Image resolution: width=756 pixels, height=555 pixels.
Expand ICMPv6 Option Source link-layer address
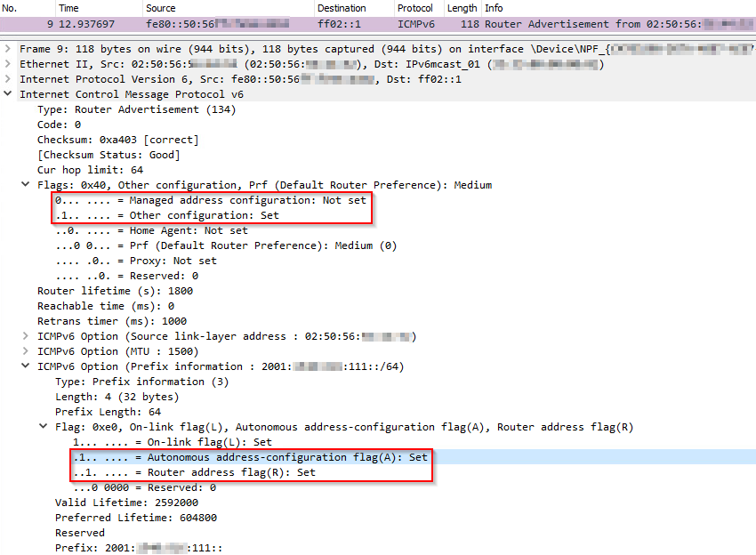point(25,336)
